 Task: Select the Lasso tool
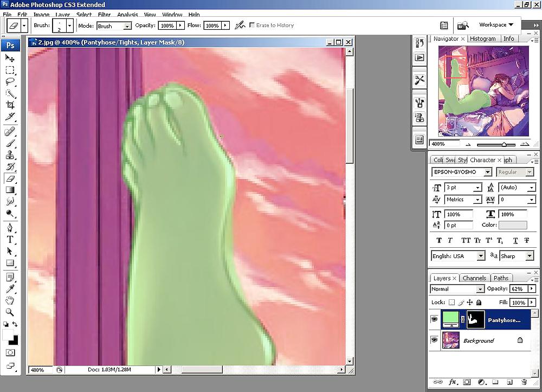[x=10, y=82]
